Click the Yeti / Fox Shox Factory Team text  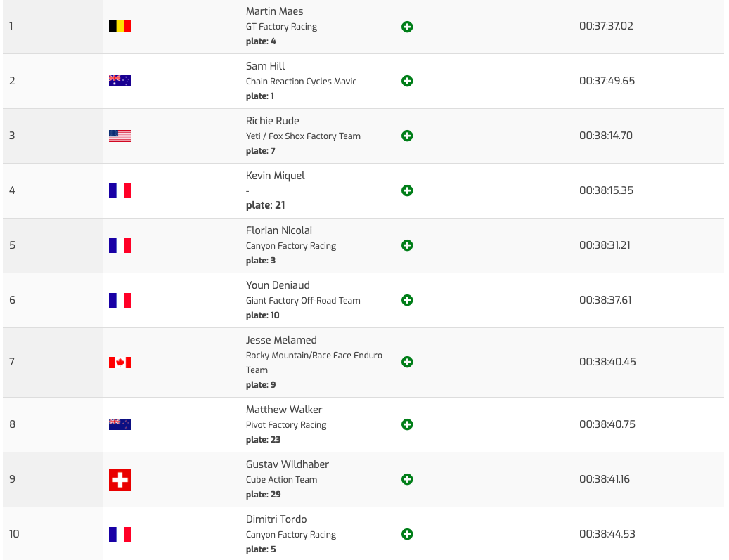coord(303,136)
